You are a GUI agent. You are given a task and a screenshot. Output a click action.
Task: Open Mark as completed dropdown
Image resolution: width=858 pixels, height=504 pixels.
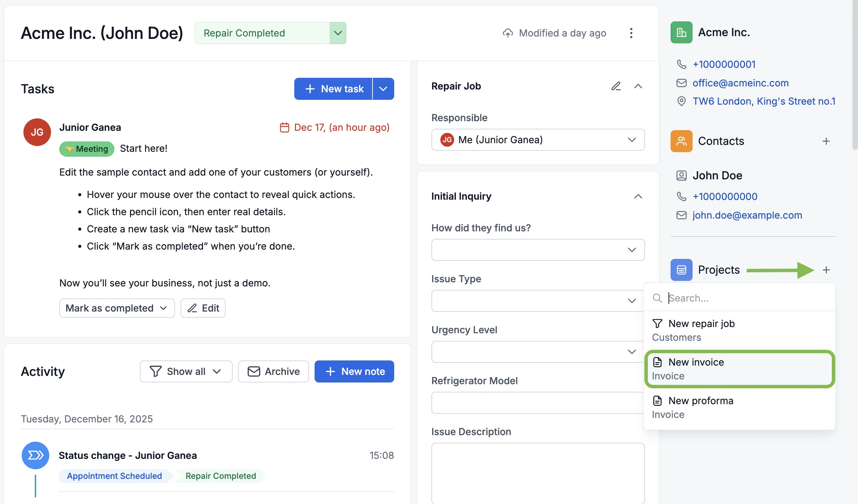click(117, 308)
